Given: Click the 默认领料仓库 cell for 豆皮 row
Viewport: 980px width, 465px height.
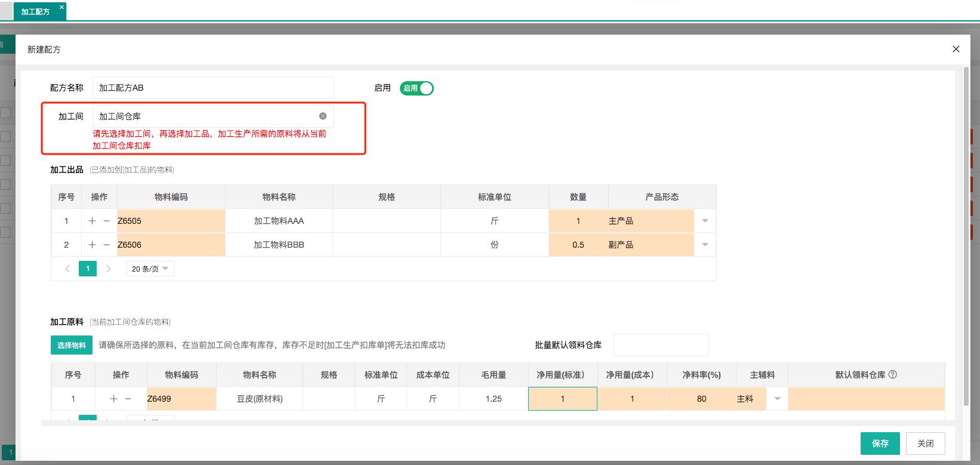Looking at the screenshot, I should point(866,399).
